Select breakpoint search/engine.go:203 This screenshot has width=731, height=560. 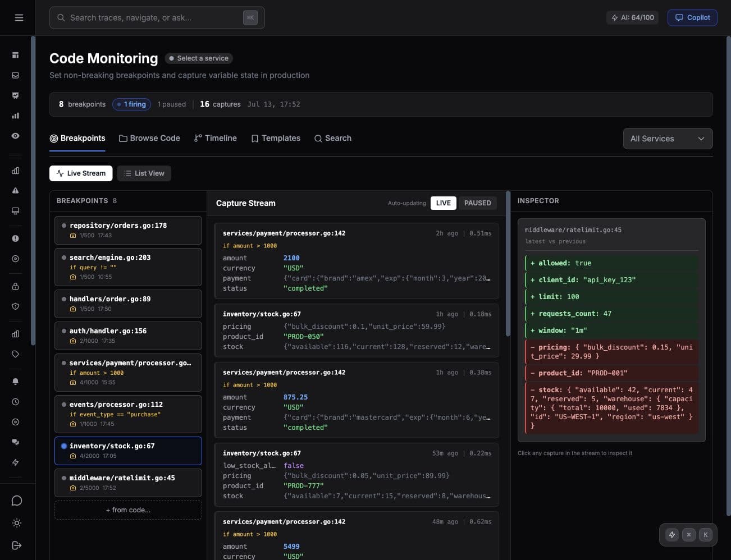pos(128,267)
